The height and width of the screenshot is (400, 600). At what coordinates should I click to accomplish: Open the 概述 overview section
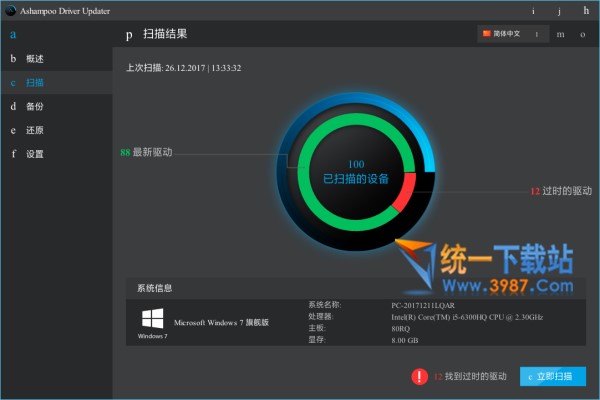(34, 59)
